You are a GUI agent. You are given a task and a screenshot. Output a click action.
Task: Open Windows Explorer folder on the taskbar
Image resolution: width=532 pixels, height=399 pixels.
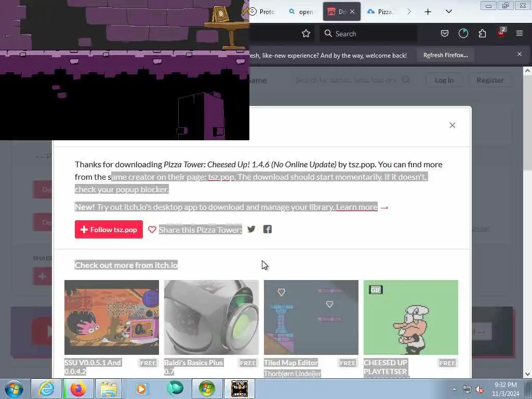(109, 389)
